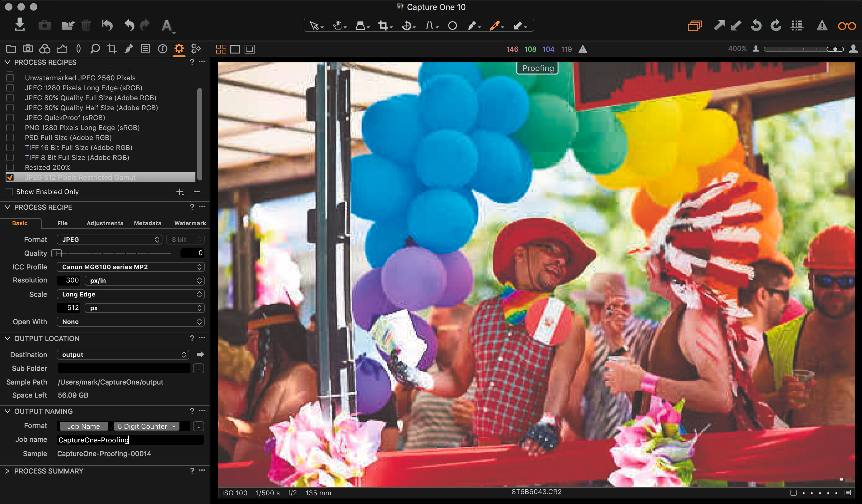Toggle the Show Enabled Only checkbox
Viewport: 862px width, 504px height.
[x=10, y=192]
